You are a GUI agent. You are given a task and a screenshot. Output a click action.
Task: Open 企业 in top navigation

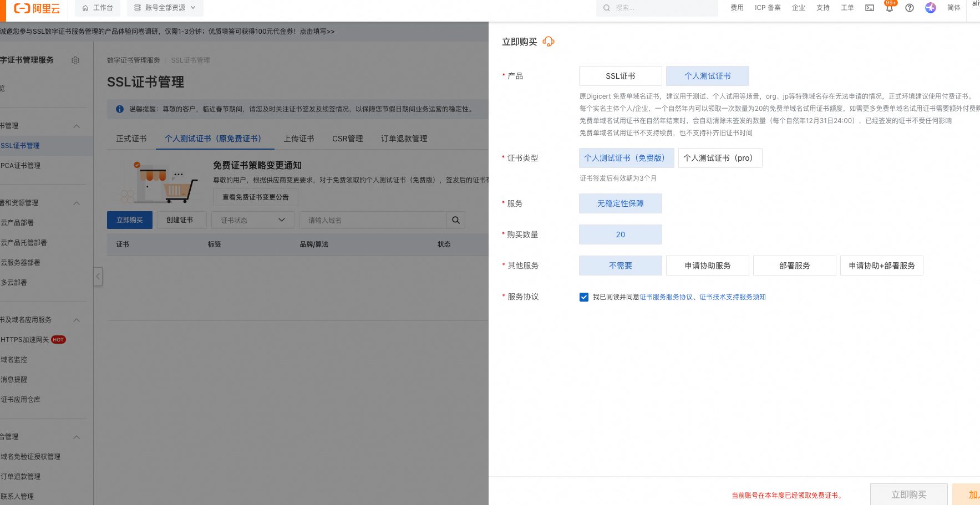(799, 8)
